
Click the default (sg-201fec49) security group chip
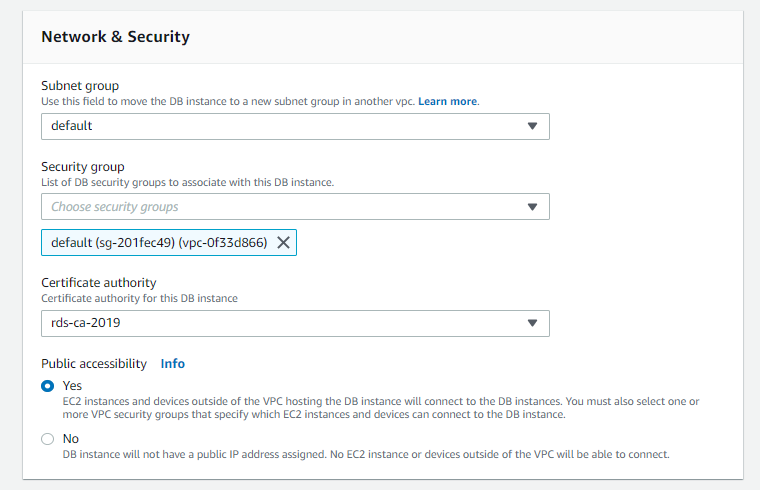tap(169, 242)
